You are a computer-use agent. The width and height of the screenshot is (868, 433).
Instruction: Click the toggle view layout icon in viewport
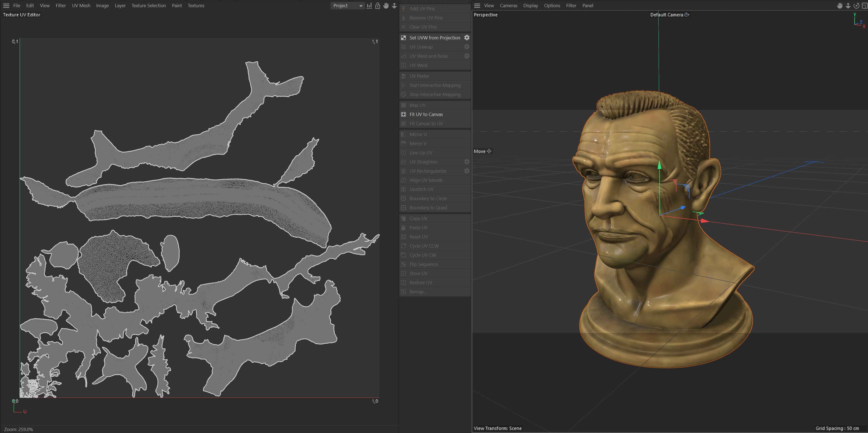click(864, 6)
